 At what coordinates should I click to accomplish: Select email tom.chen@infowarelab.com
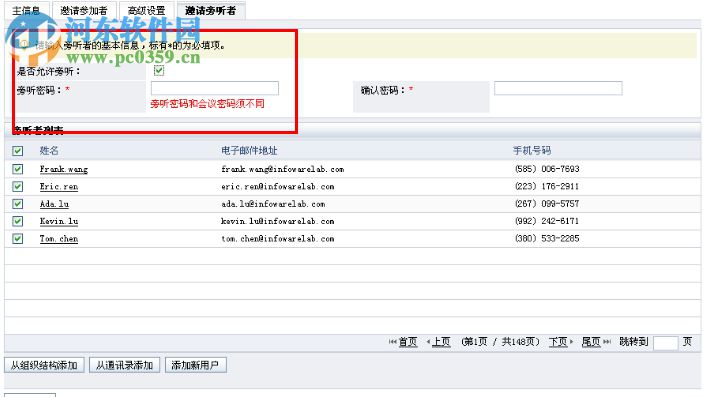coord(278,238)
